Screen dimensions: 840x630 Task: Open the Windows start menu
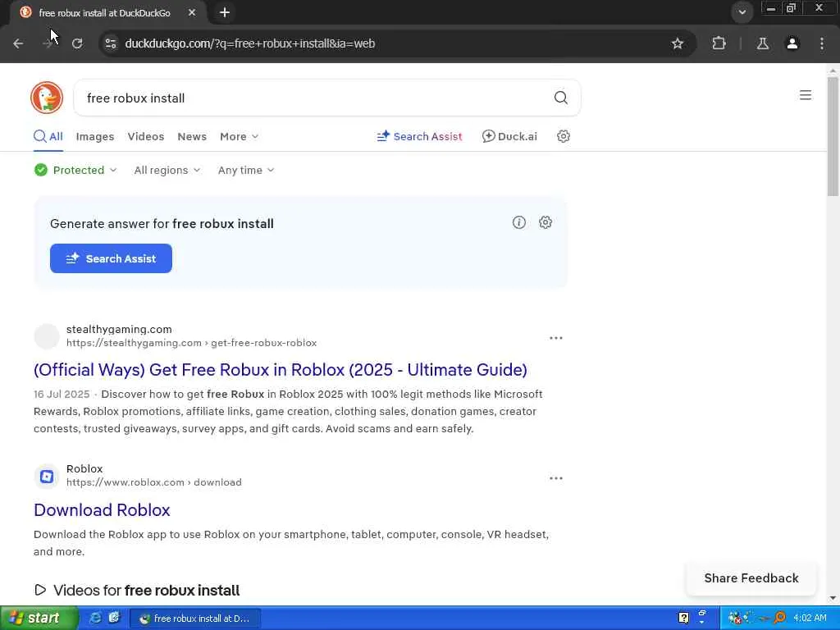[x=39, y=618]
